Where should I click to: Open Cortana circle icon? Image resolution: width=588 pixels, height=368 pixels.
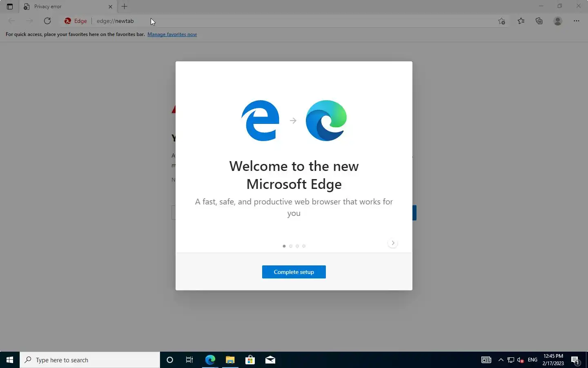coord(170,360)
